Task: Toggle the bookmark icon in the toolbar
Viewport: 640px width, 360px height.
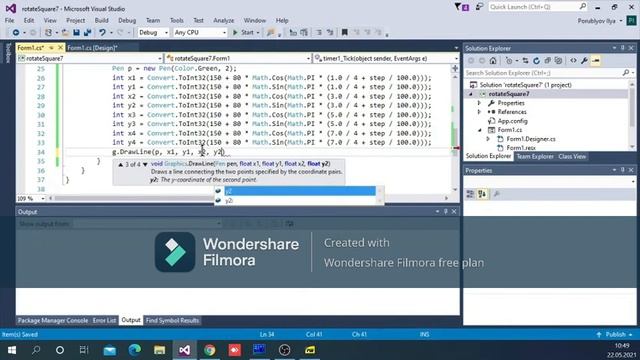Action: [x=344, y=32]
